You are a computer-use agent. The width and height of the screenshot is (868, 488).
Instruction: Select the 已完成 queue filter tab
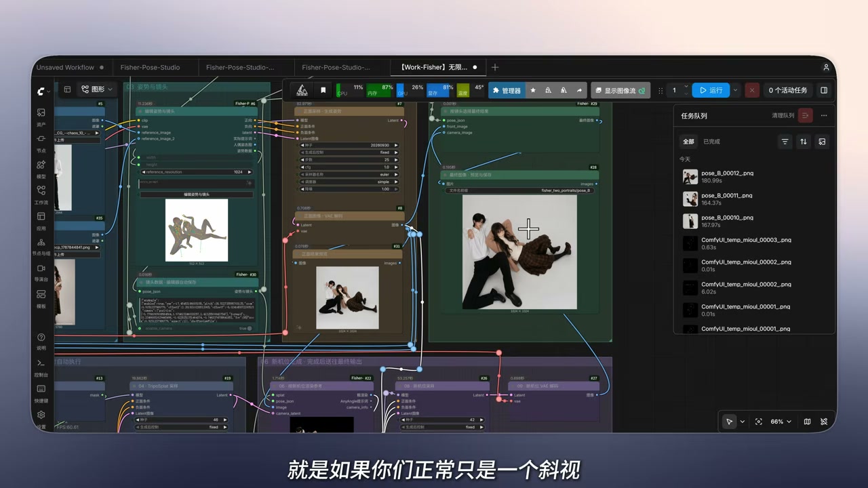(711, 142)
